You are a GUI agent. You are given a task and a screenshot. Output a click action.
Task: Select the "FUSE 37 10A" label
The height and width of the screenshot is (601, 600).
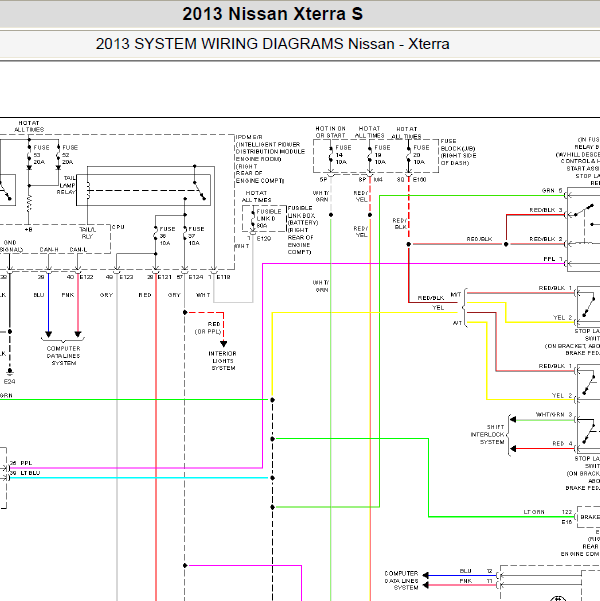pos(196,236)
